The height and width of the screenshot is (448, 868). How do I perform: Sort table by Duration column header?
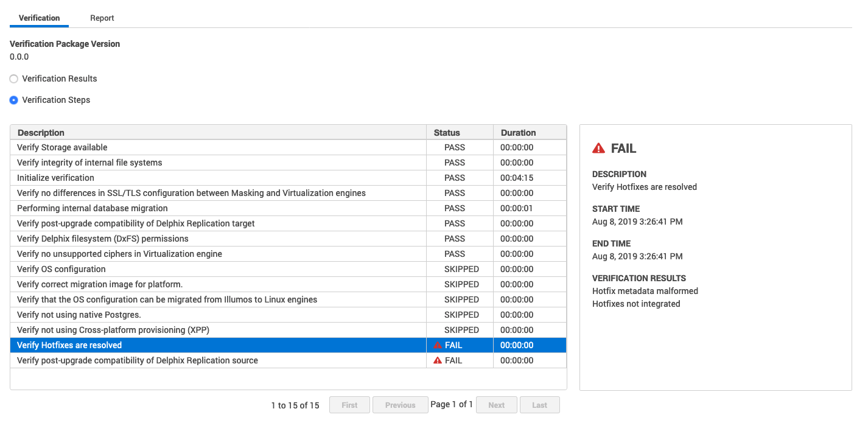(518, 133)
